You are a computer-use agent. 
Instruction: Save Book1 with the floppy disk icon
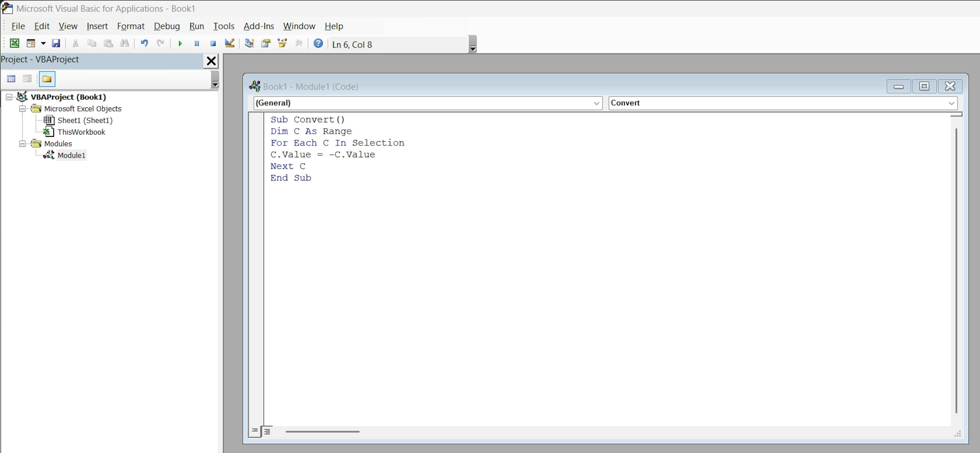[x=56, y=43]
